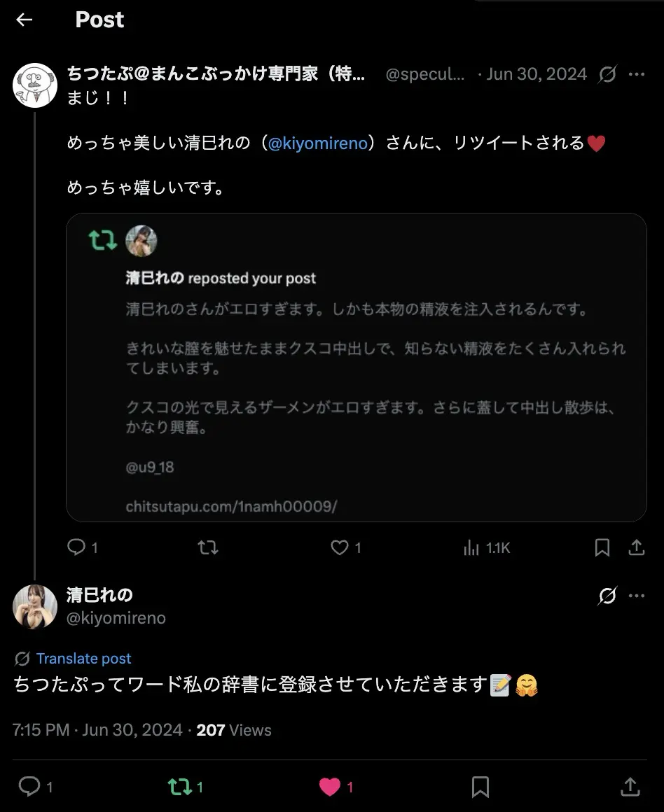This screenshot has height=812, width=664.
Task: Share the main post
Action: pyautogui.click(x=630, y=787)
